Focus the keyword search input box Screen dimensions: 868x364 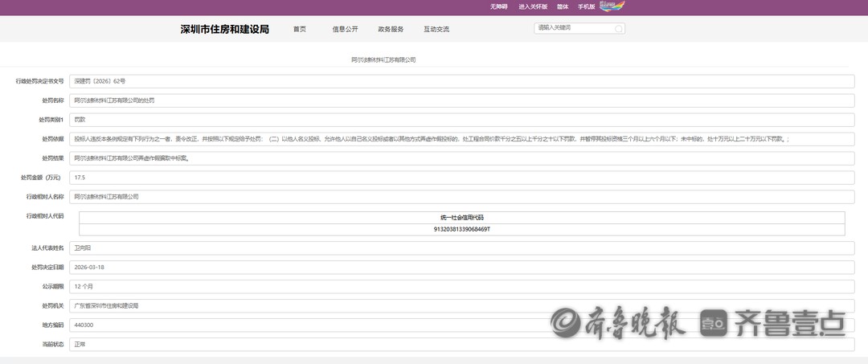(574, 29)
